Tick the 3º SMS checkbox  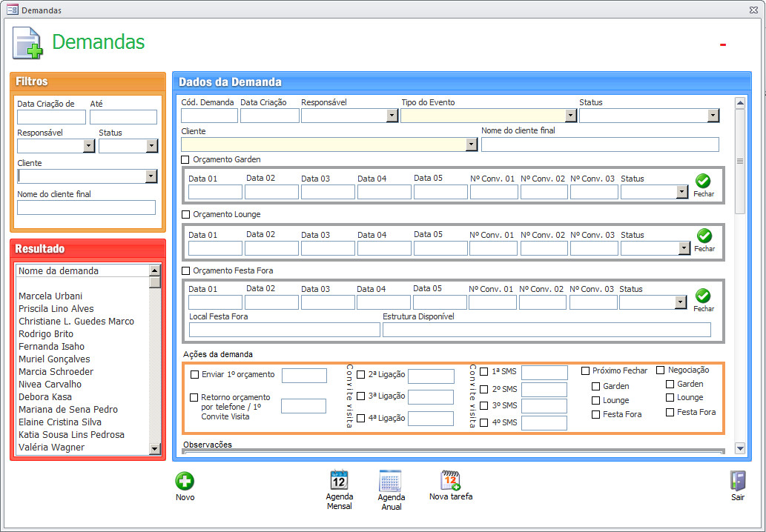point(484,405)
